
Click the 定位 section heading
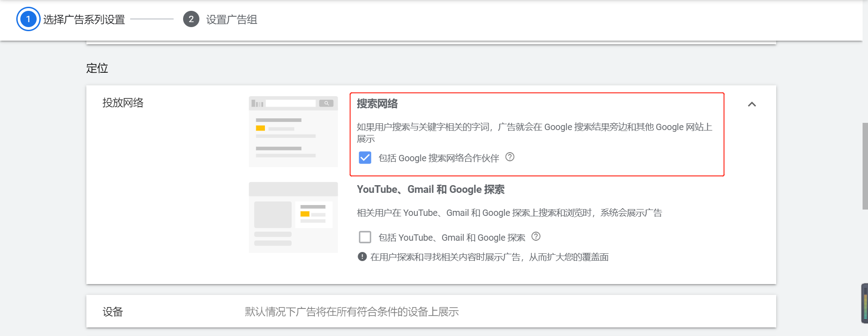[97, 68]
